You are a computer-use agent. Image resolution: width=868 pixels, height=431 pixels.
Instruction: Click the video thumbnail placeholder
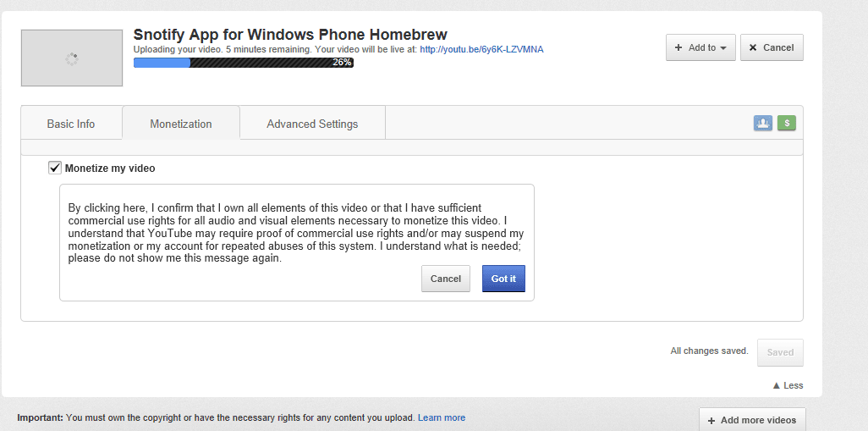pos(71,58)
